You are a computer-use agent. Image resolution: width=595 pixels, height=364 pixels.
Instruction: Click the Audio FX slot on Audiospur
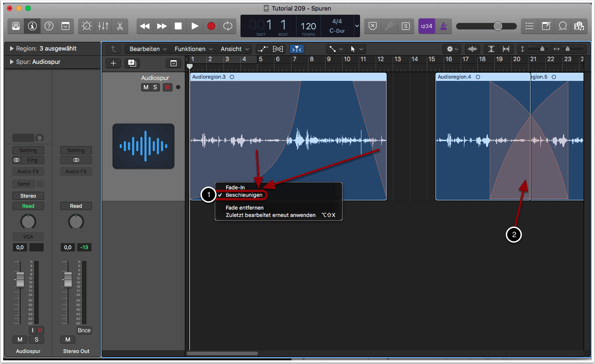[x=28, y=171]
